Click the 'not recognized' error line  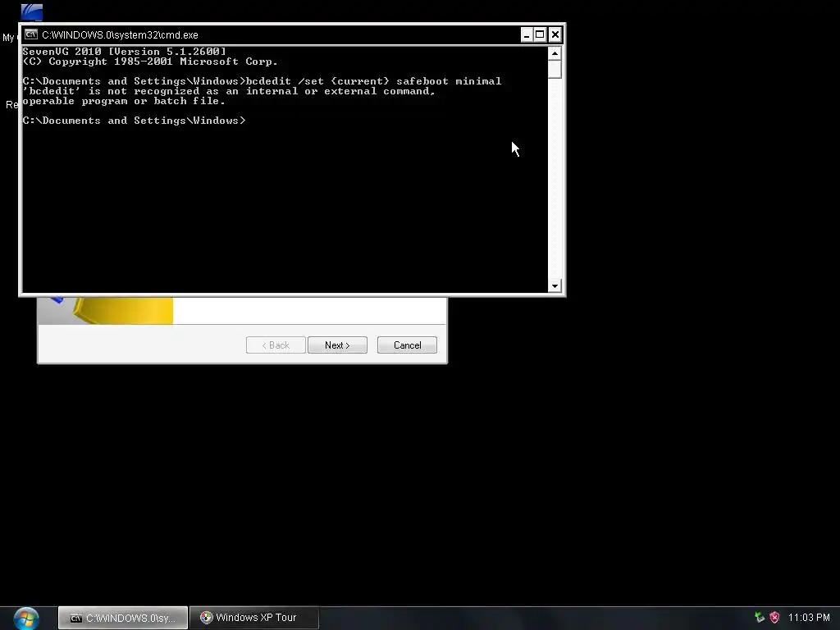point(229,91)
